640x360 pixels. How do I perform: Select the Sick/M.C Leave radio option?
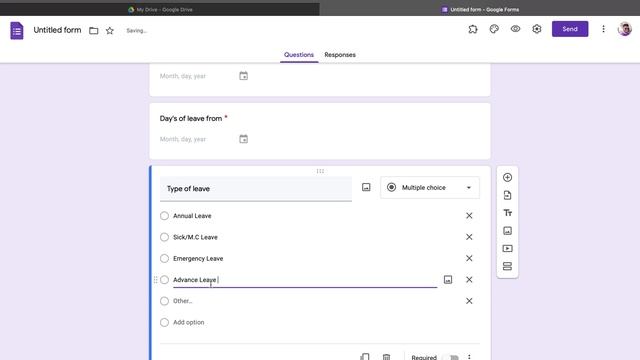pos(164,237)
